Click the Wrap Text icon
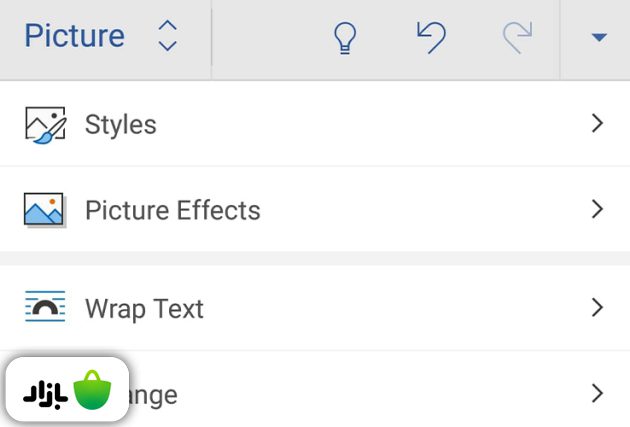Image resolution: width=630 pixels, height=427 pixels. tap(44, 308)
